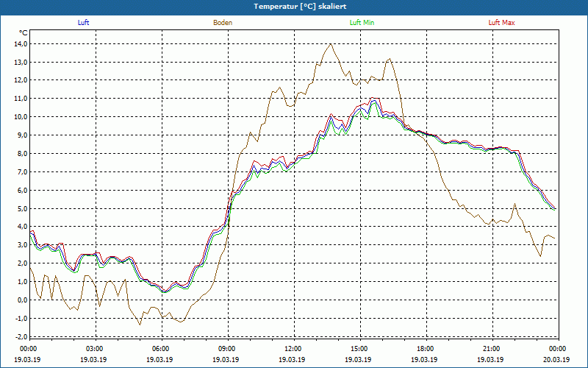Click the '7,0' y-axis value
Viewport: 588px width, 368px height.
23,172
